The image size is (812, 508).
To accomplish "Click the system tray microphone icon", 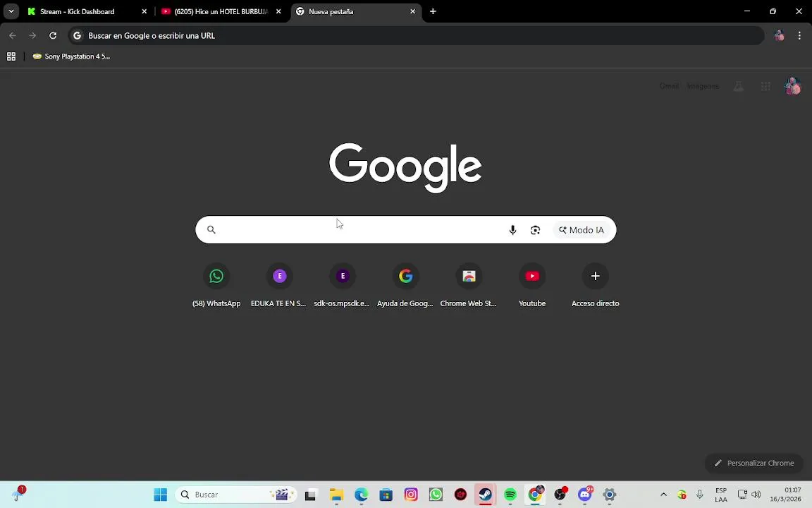I will (x=700, y=495).
